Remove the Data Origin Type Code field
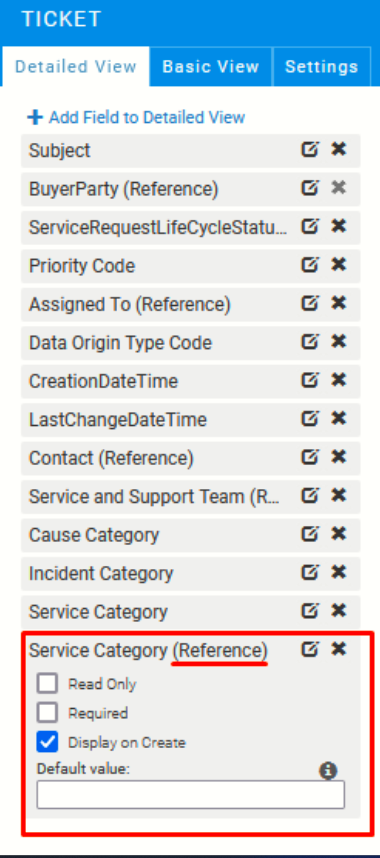380x858 pixels. click(339, 341)
